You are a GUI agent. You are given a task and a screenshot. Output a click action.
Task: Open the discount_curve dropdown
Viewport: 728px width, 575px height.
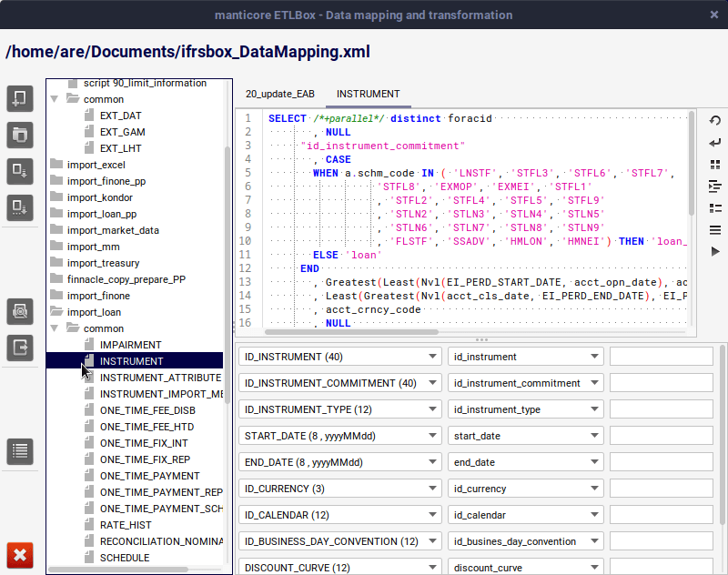click(526, 567)
